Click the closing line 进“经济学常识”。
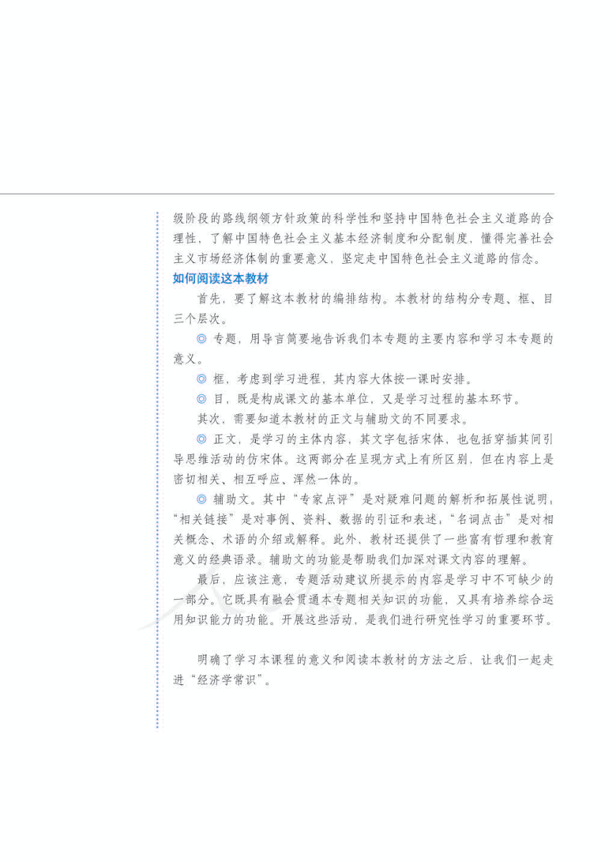The height and width of the screenshot is (862, 616). (x=223, y=681)
